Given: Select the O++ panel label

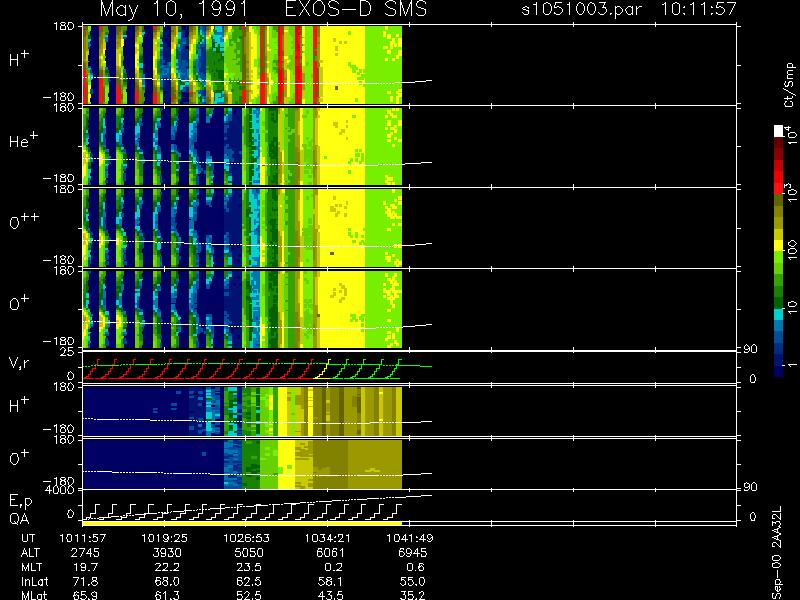Looking at the screenshot, I should 24,221.
